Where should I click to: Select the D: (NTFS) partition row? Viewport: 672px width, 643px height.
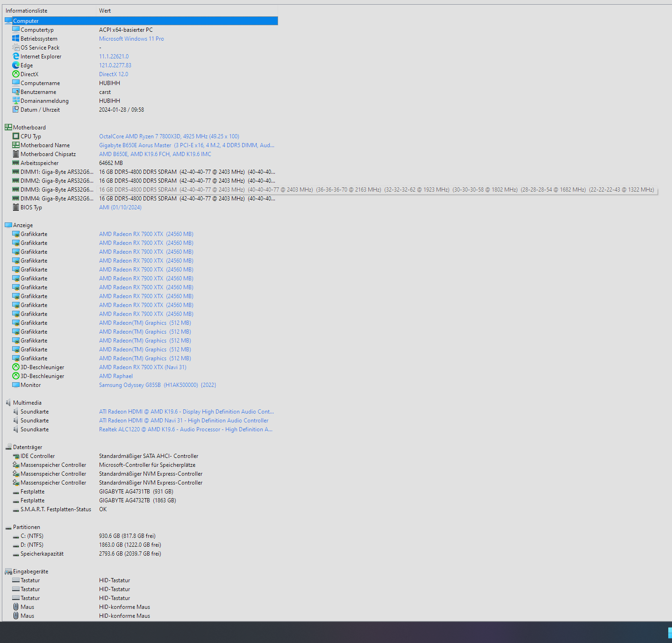tap(140, 545)
